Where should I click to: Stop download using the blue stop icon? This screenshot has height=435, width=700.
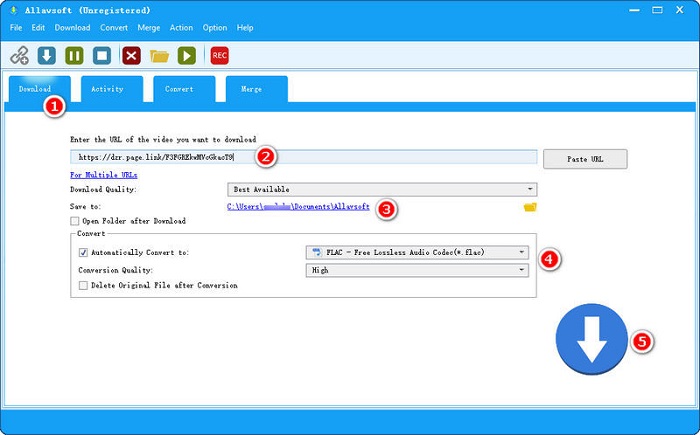(102, 56)
